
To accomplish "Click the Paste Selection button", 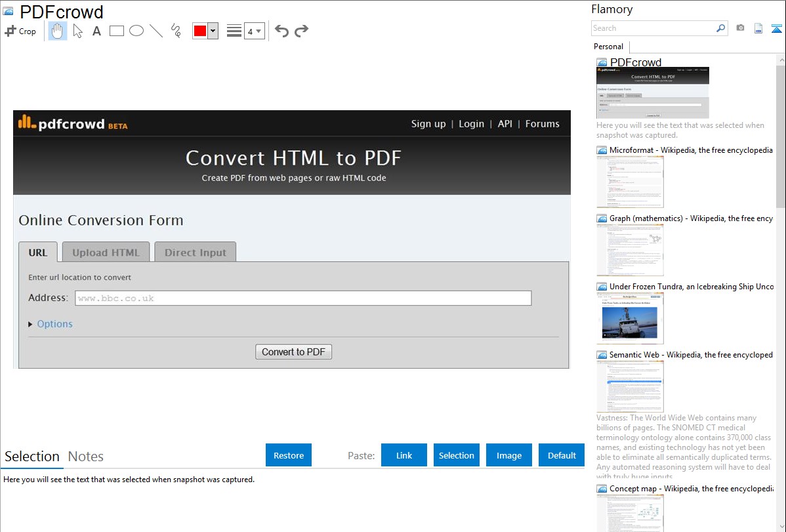I will 457,455.
